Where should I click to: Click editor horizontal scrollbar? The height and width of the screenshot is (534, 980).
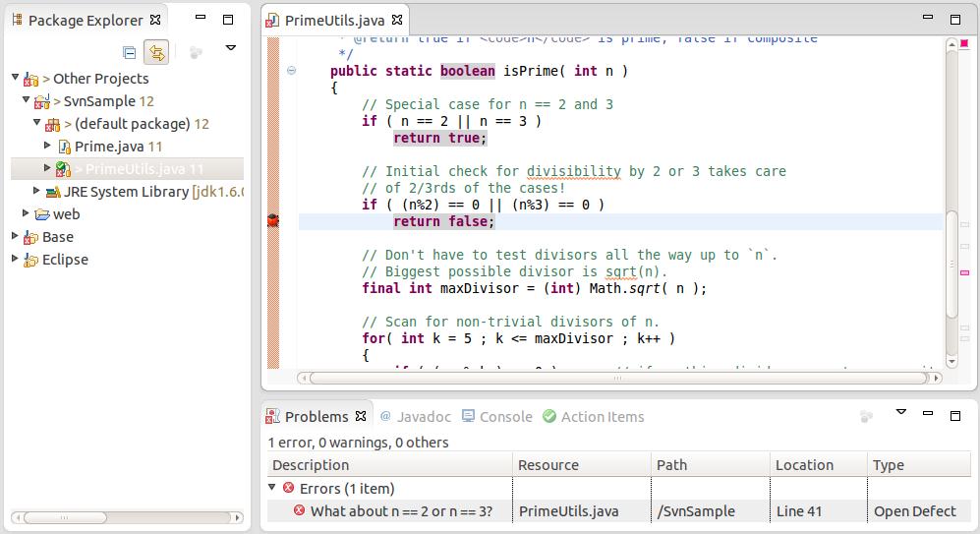pyautogui.click(x=618, y=378)
